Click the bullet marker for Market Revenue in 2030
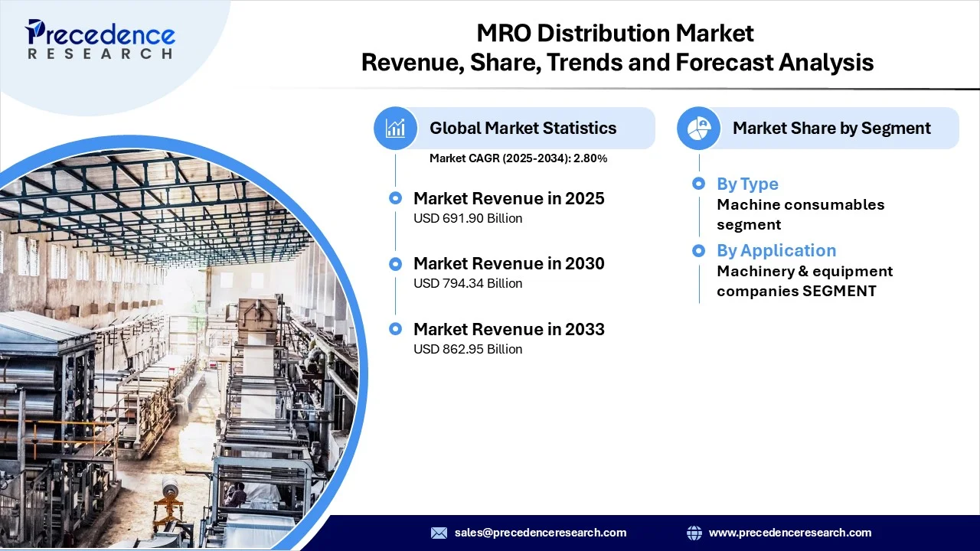 pos(395,263)
